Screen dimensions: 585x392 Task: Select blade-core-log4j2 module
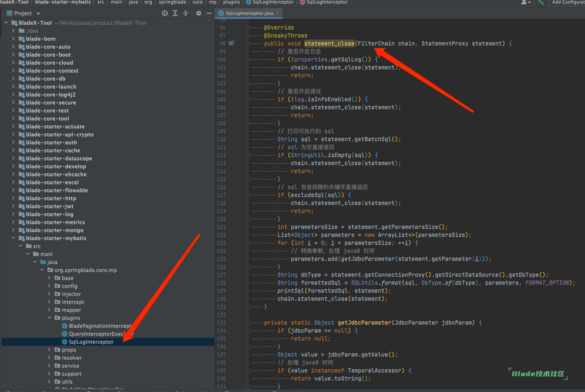tap(50, 95)
